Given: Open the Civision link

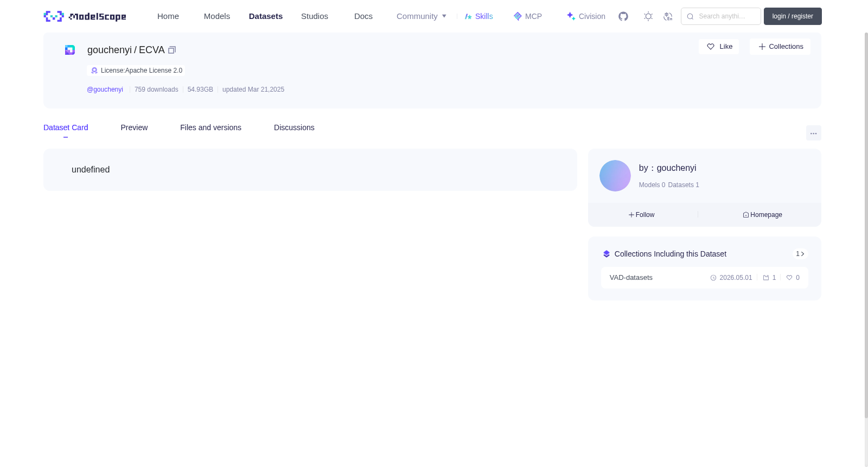Looking at the screenshot, I should click(592, 16).
